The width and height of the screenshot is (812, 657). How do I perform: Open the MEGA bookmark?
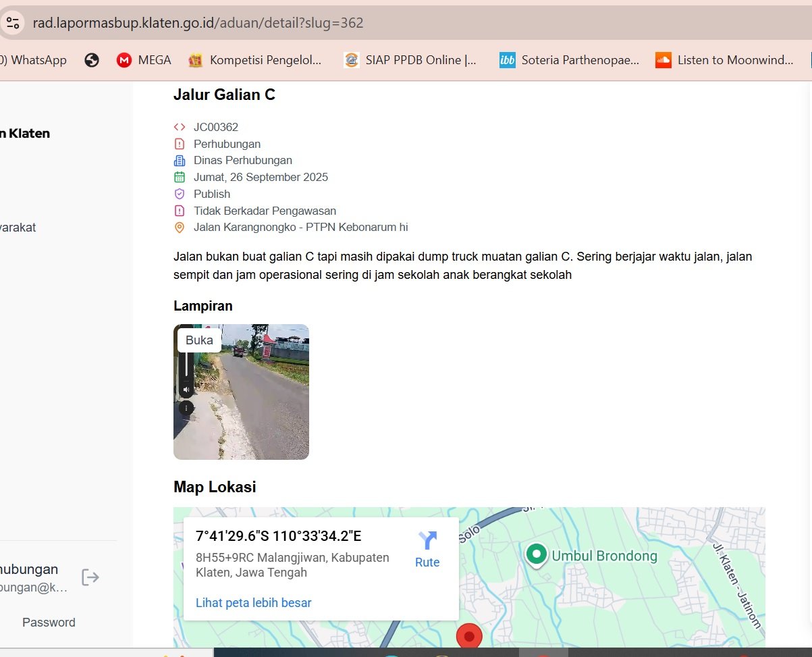click(x=144, y=60)
